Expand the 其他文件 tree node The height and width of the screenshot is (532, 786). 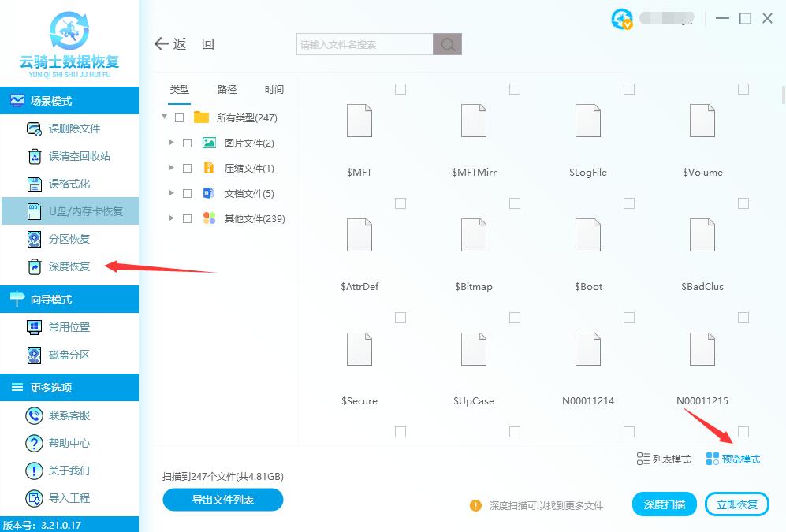[171, 218]
